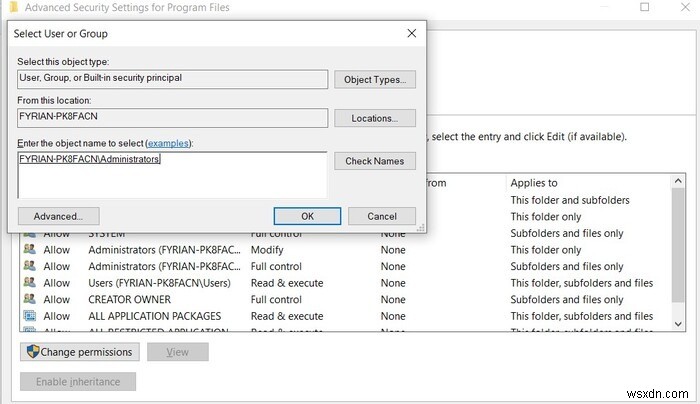The image size is (700, 404).
Task: Click the From this location field
Action: pos(172,118)
